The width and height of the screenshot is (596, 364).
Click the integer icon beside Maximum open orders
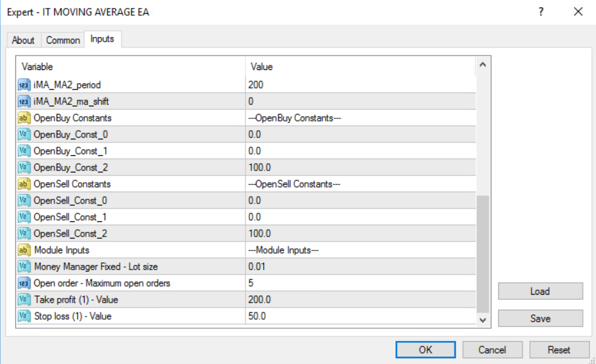point(24,283)
